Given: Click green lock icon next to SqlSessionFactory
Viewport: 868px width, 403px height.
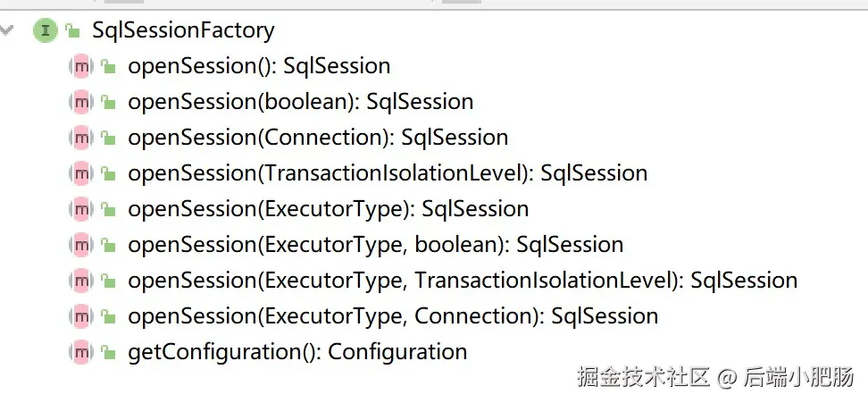Looking at the screenshot, I should [x=72, y=32].
